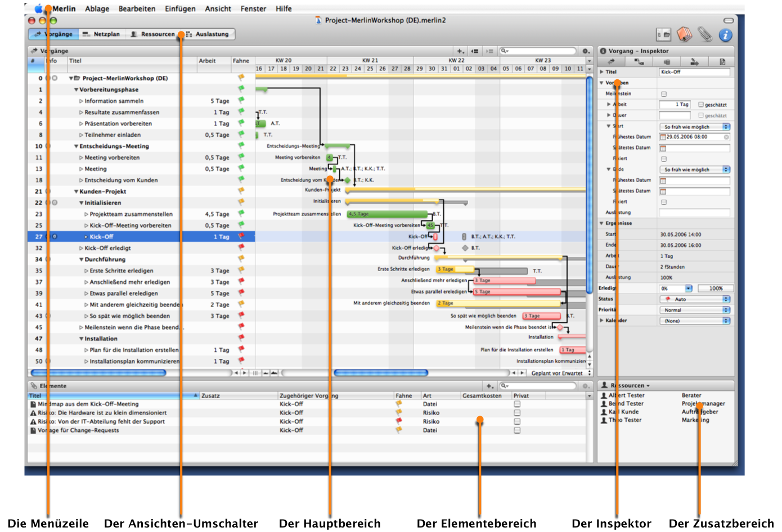Collapse the Entscheidungs-Meeting group
782x532 pixels.
tap(76, 146)
